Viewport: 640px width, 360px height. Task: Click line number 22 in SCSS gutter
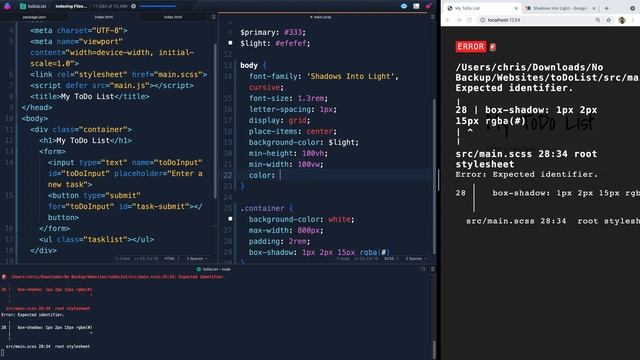tap(228, 175)
